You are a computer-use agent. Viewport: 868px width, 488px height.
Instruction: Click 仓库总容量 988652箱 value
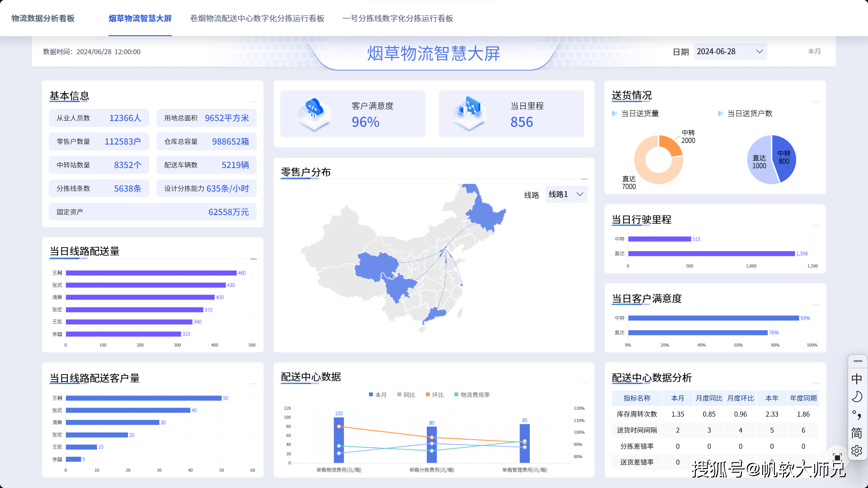point(231,141)
